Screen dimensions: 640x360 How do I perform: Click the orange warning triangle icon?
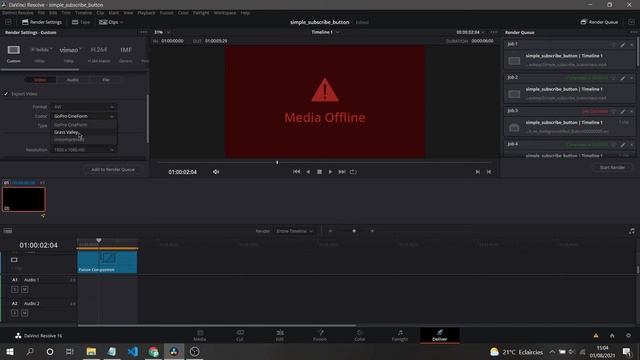click(596, 336)
